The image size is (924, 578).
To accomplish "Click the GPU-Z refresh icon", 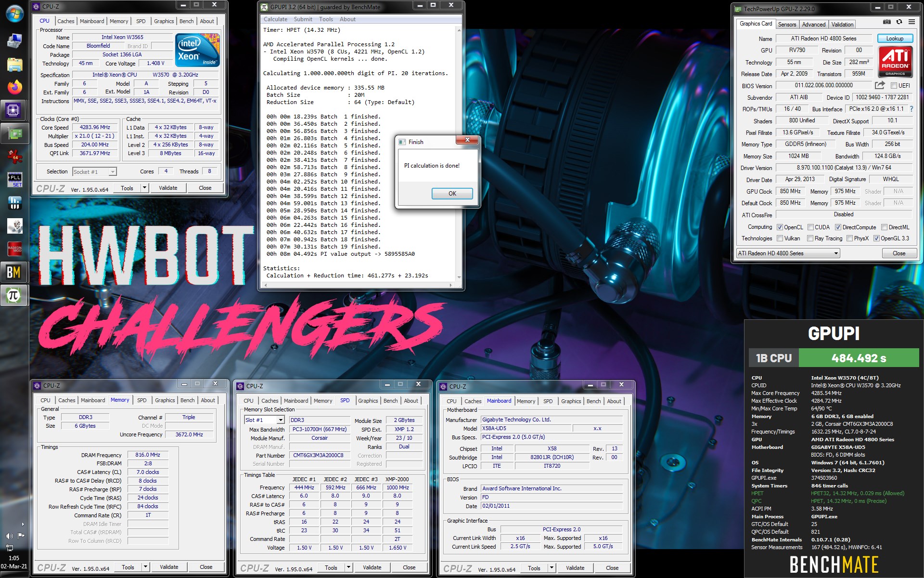I will [x=899, y=22].
